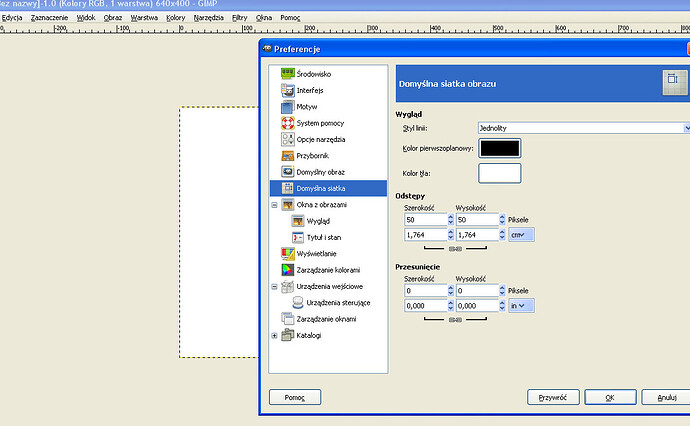
Task: Select Zarządzanie oknami in the tree
Action: [326, 319]
